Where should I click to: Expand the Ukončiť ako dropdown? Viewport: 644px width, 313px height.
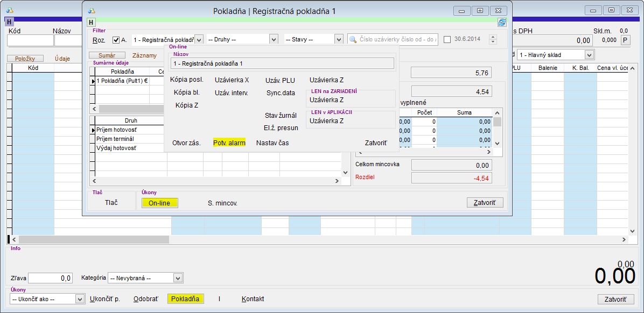[80, 299]
